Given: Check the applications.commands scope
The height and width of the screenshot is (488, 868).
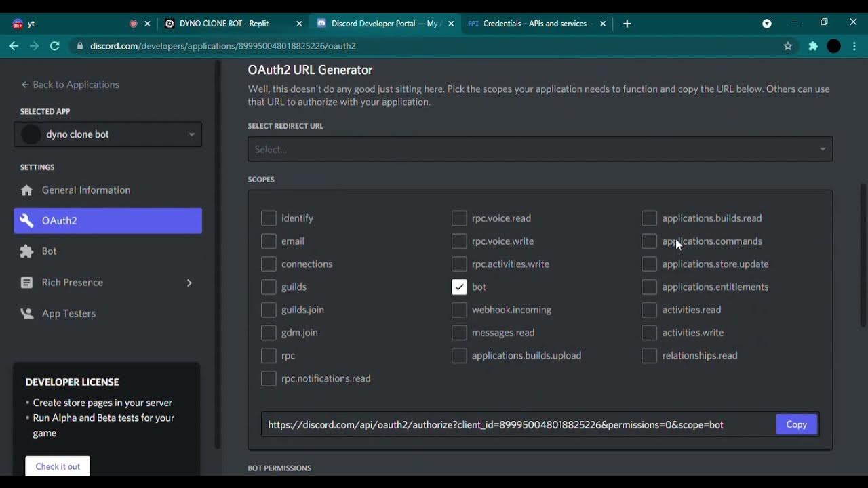Looking at the screenshot, I should coord(649,241).
